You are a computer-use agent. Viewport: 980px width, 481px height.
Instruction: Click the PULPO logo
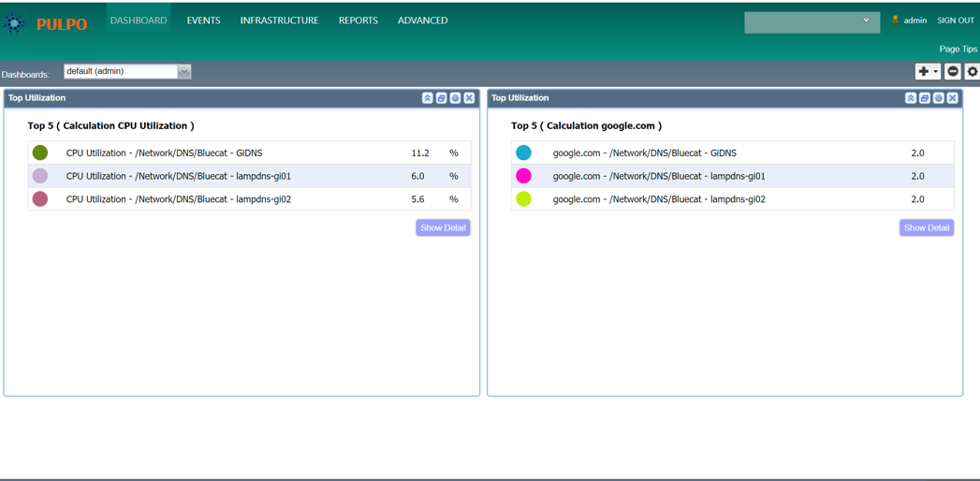tap(47, 24)
